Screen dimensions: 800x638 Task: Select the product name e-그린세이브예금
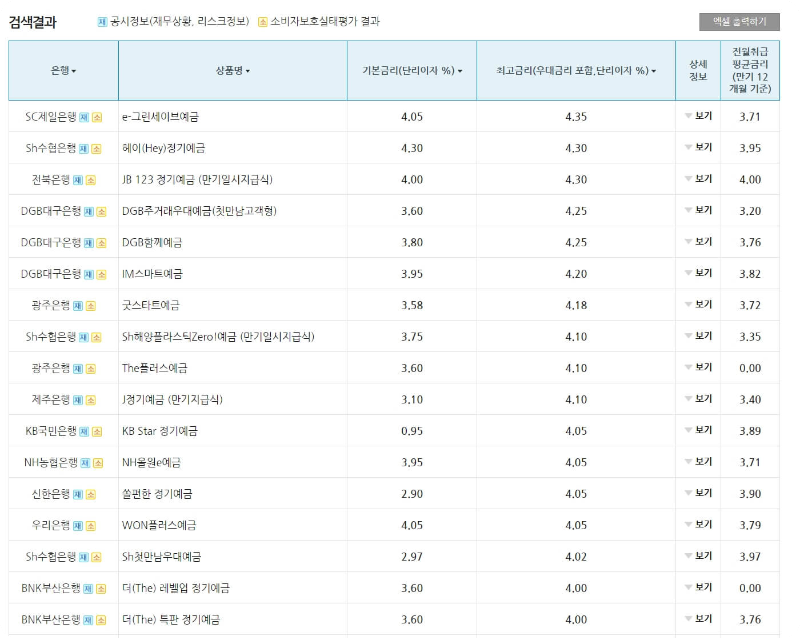[160, 117]
